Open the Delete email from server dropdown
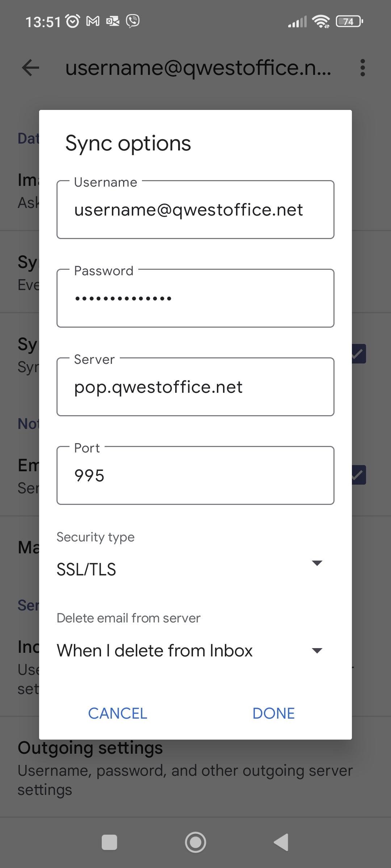This screenshot has width=391, height=868. (190, 651)
